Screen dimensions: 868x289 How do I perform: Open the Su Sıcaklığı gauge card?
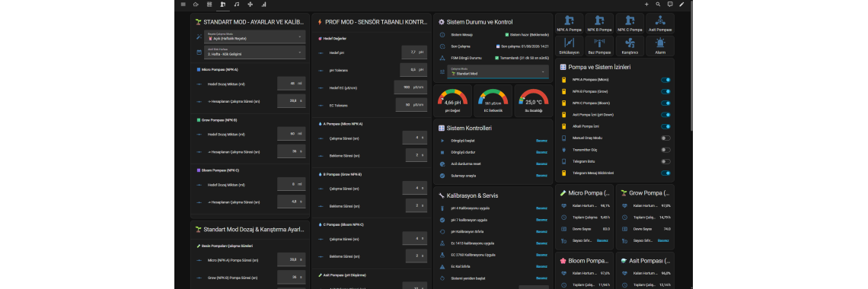click(533, 100)
